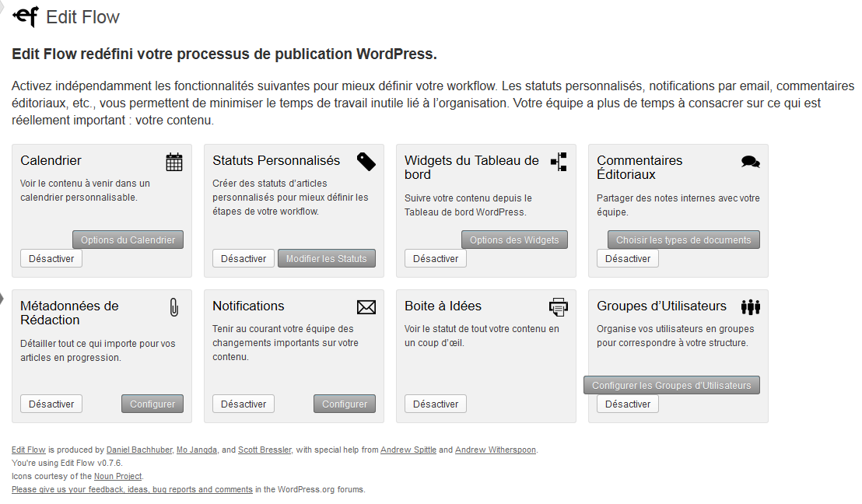Open Andrew Witherspoon link
Screen dimensions: 862x504
496,450
